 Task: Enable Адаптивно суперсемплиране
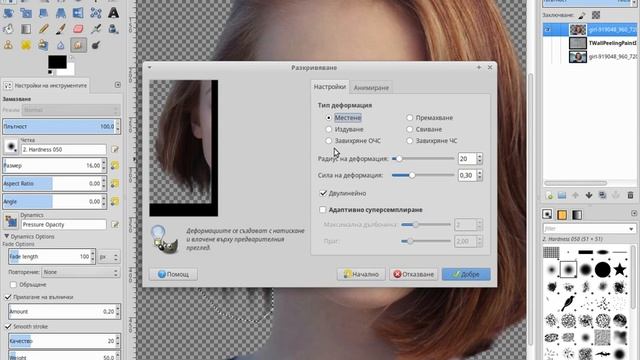(x=322, y=209)
